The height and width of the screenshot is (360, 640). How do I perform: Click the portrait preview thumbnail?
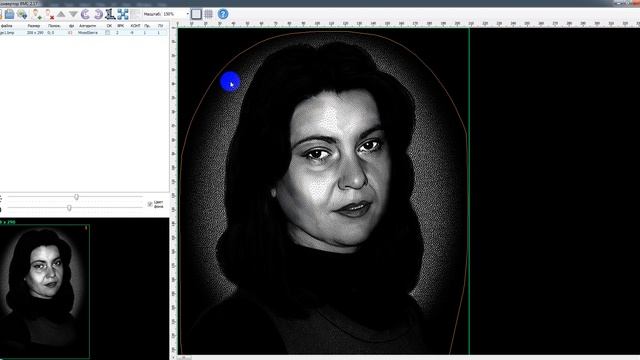44,291
